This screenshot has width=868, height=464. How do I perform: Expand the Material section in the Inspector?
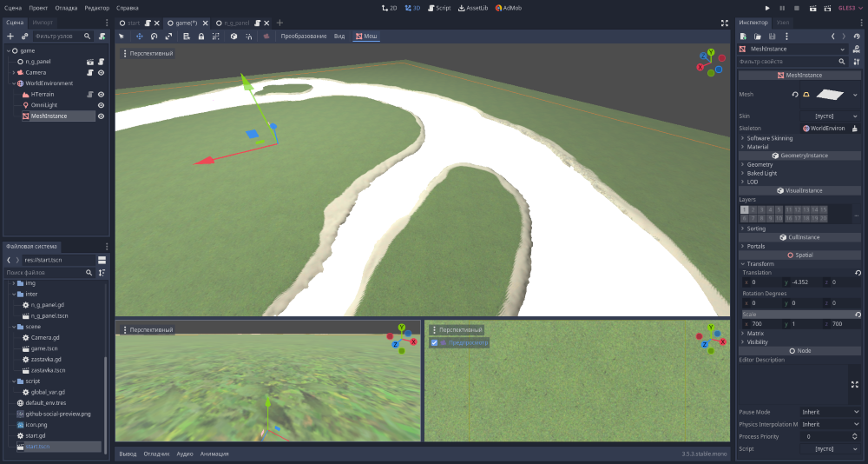757,146
